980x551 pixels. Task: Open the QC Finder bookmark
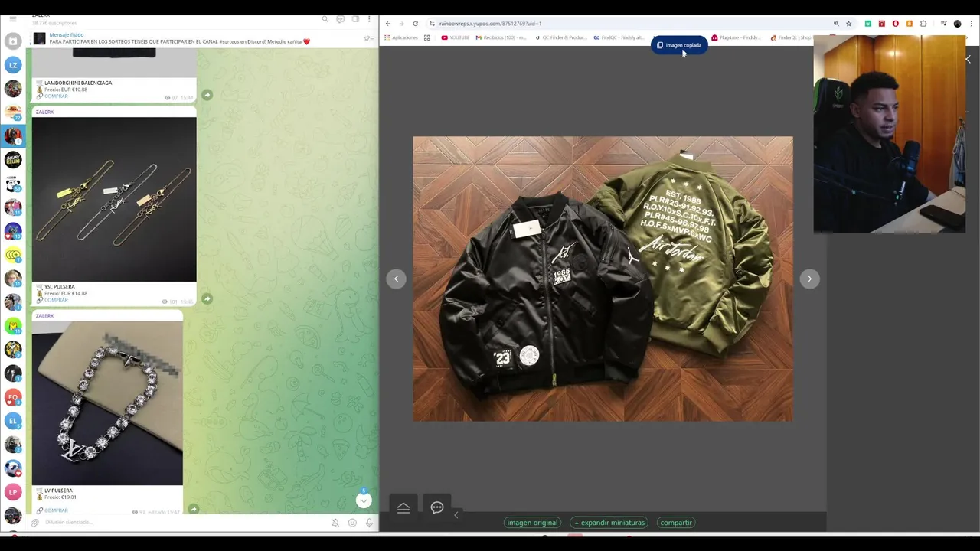pos(560,37)
